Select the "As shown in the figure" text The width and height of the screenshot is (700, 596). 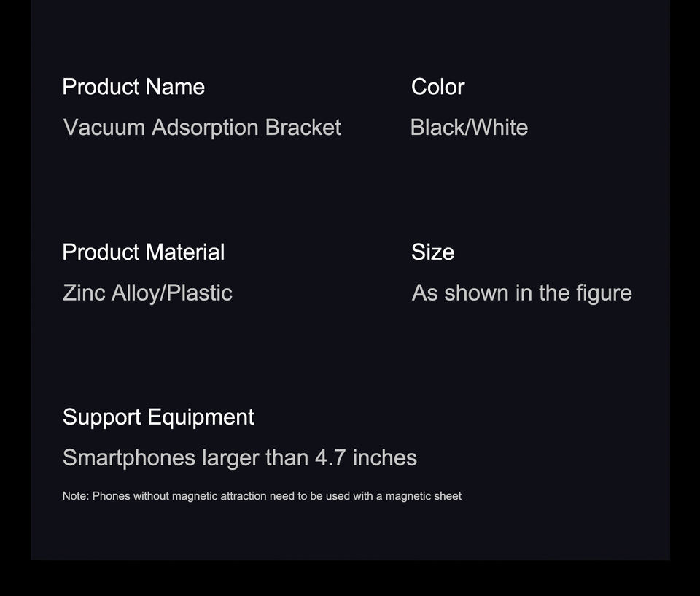(521, 293)
